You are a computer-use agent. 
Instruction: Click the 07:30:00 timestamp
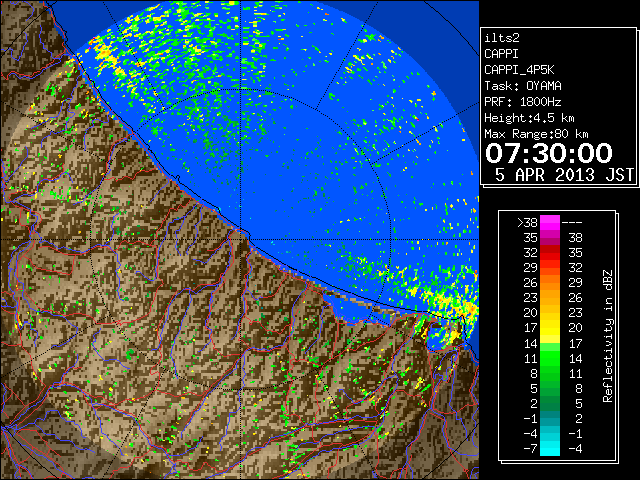pos(549,153)
